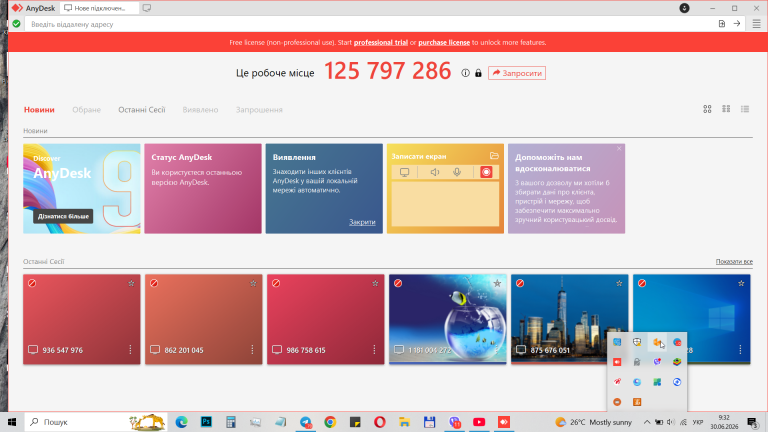
Task: Close the Допоможіть нам вдосконалюватися card
Action: [619, 148]
